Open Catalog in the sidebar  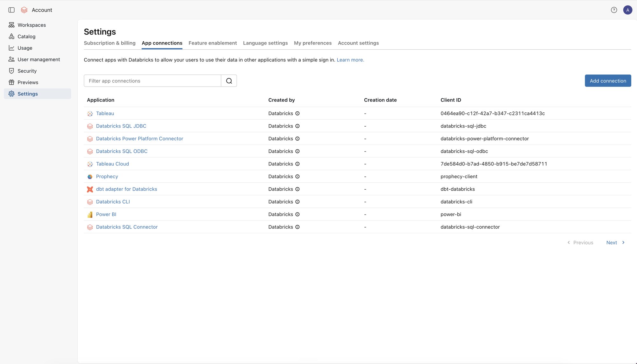[x=38, y=36]
